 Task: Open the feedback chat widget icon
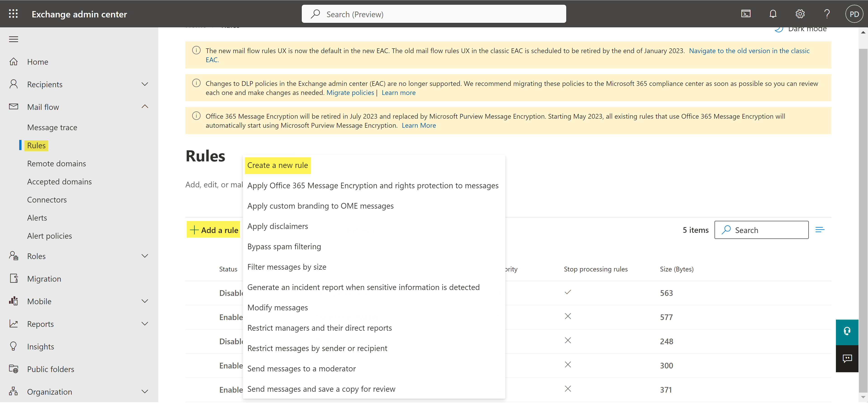click(x=847, y=358)
